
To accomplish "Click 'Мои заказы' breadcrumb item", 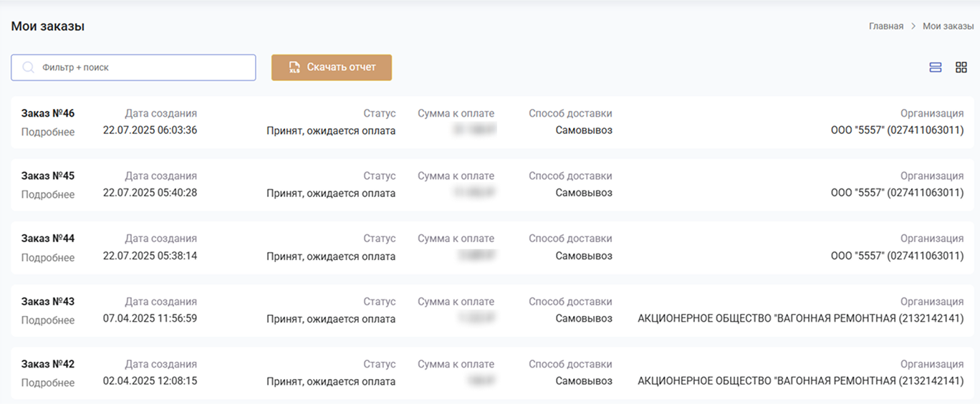I will click(x=948, y=27).
